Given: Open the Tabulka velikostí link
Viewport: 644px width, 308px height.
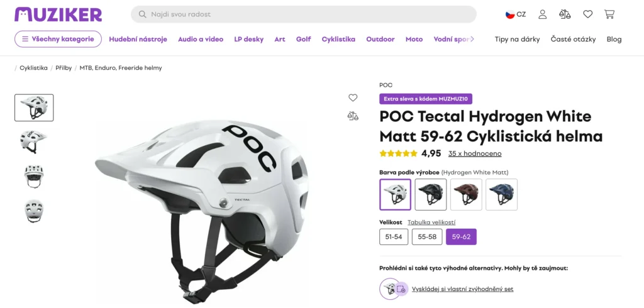Looking at the screenshot, I should [x=431, y=222].
